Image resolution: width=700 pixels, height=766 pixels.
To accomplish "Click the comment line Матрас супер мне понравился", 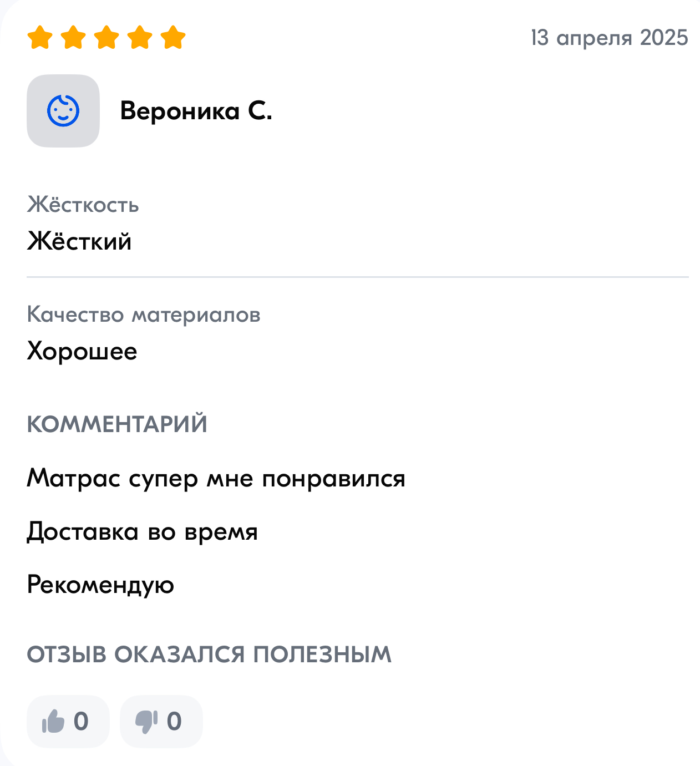I will 216,478.
